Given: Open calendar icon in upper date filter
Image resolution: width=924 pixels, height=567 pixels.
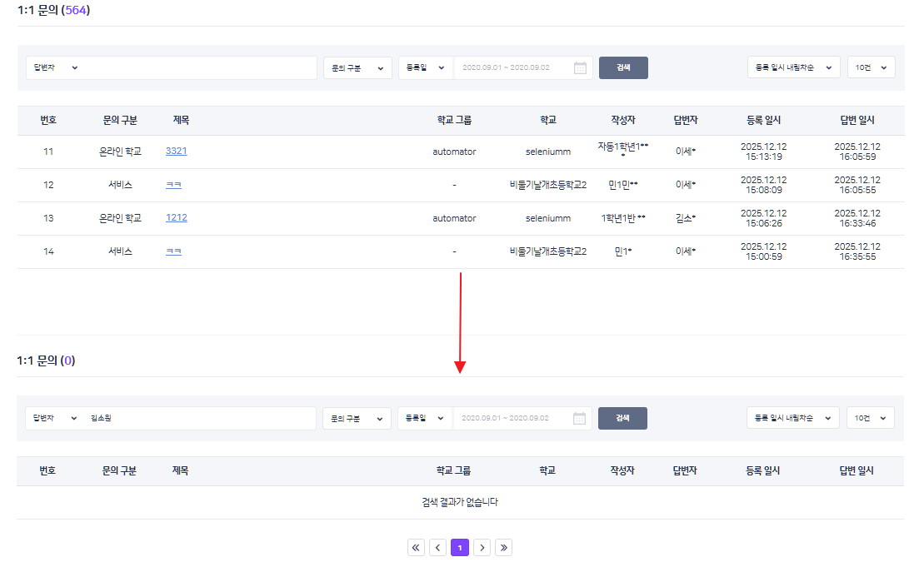Looking at the screenshot, I should pyautogui.click(x=581, y=68).
